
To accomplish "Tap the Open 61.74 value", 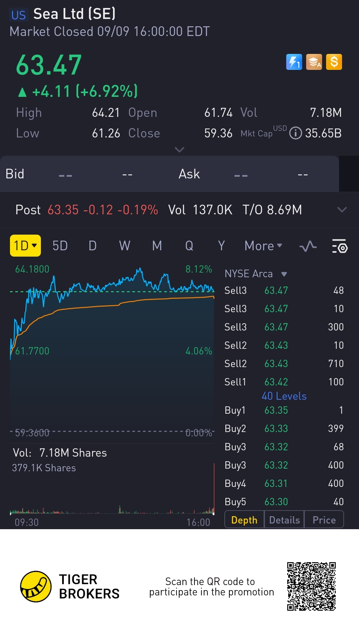I will point(218,112).
